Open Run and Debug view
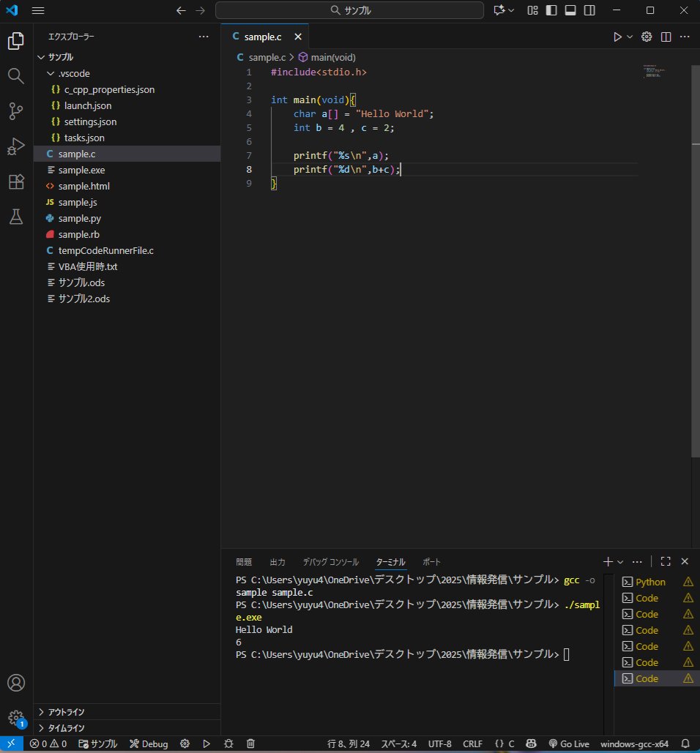 (16, 146)
